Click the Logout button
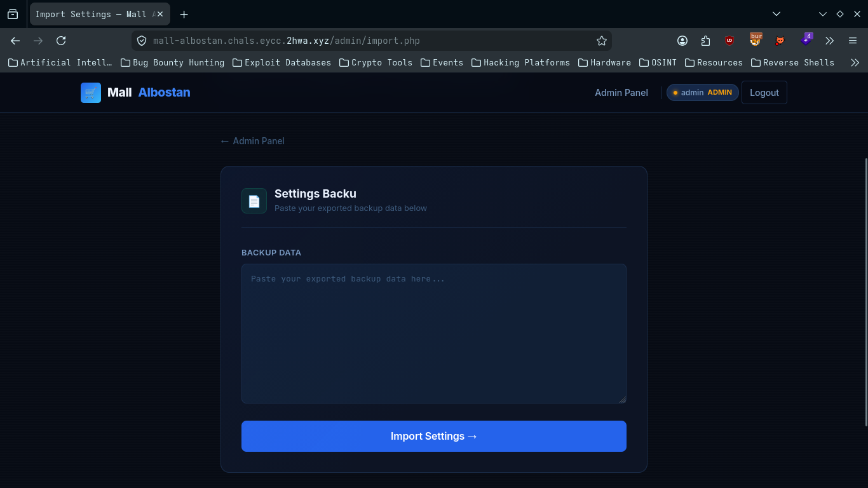 (764, 93)
